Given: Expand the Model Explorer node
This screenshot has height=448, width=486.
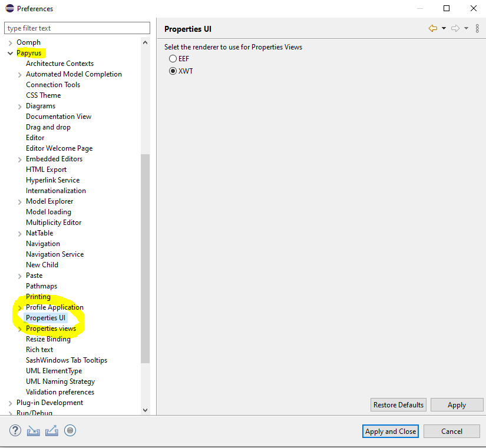Looking at the screenshot, I should [x=19, y=202].
